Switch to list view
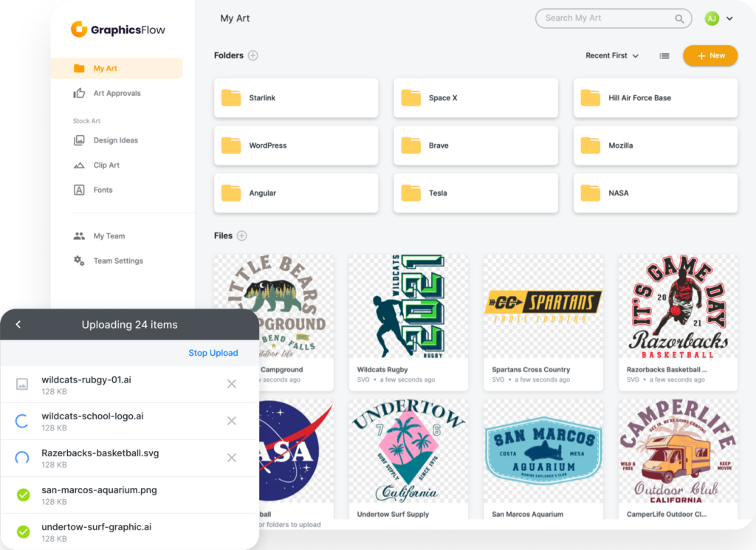756x550 pixels. 664,56
